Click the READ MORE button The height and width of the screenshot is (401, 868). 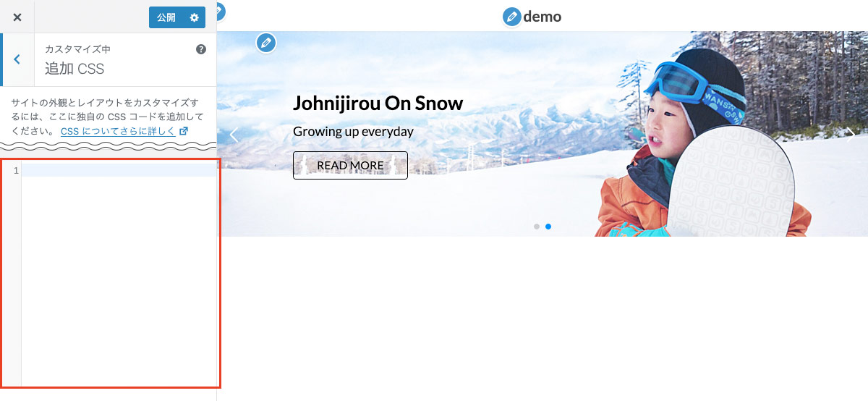pos(350,165)
